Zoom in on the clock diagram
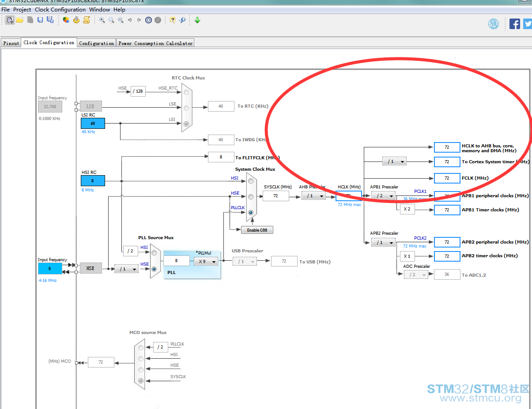The height and width of the screenshot is (409, 532). pyautogui.click(x=102, y=20)
